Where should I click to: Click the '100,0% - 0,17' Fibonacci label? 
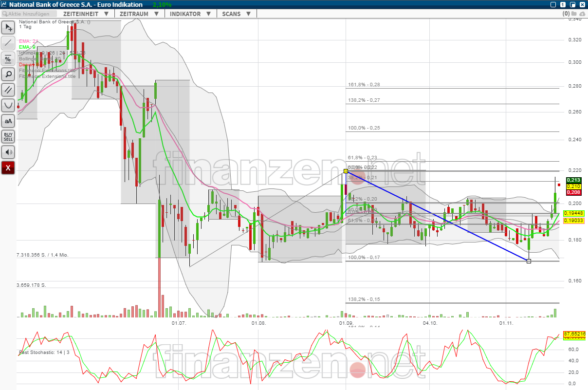(364, 258)
